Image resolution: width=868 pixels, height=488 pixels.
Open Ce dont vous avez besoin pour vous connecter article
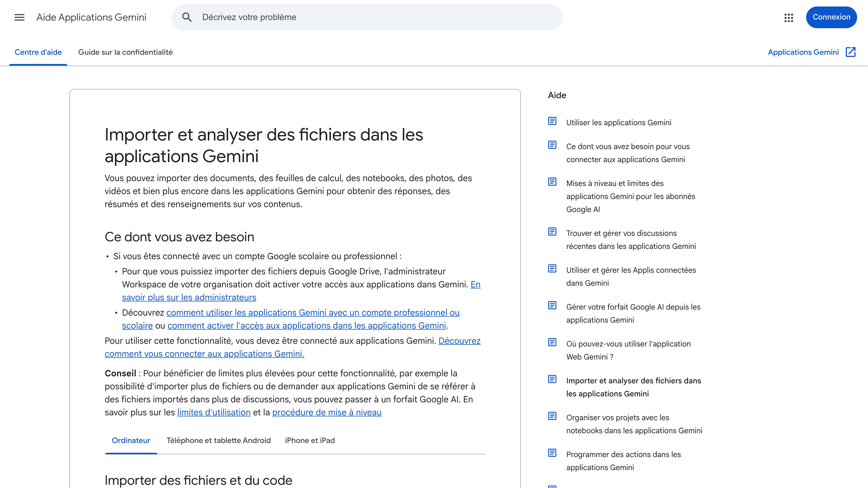tap(628, 153)
